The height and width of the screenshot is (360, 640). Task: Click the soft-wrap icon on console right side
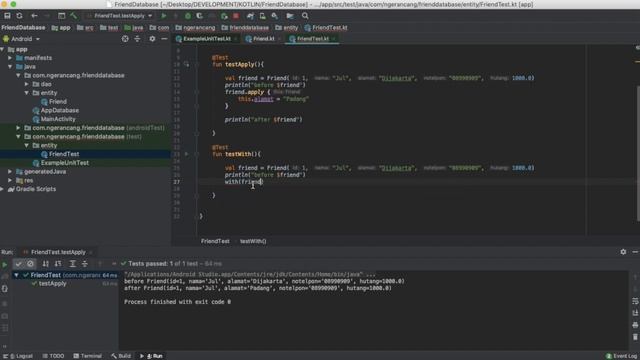[x=635, y=301]
